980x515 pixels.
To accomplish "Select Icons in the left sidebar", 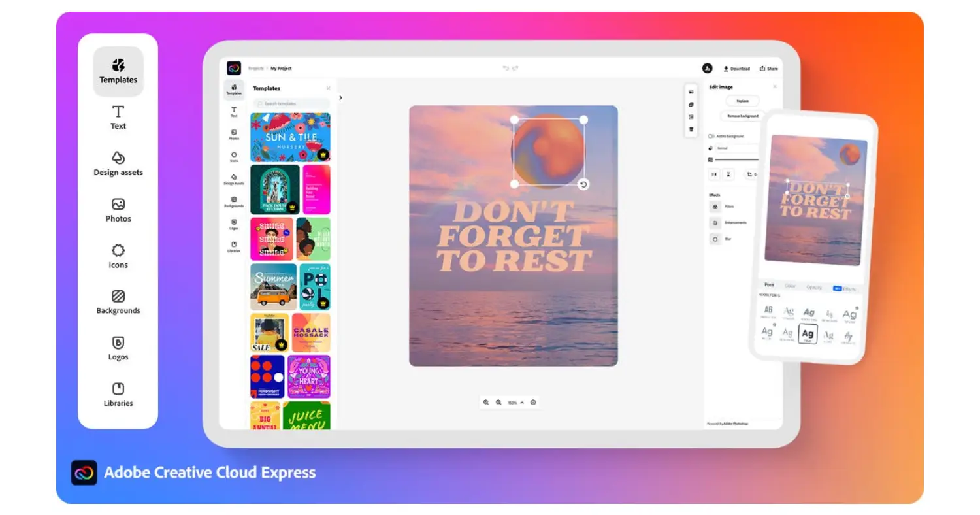I will click(x=118, y=257).
